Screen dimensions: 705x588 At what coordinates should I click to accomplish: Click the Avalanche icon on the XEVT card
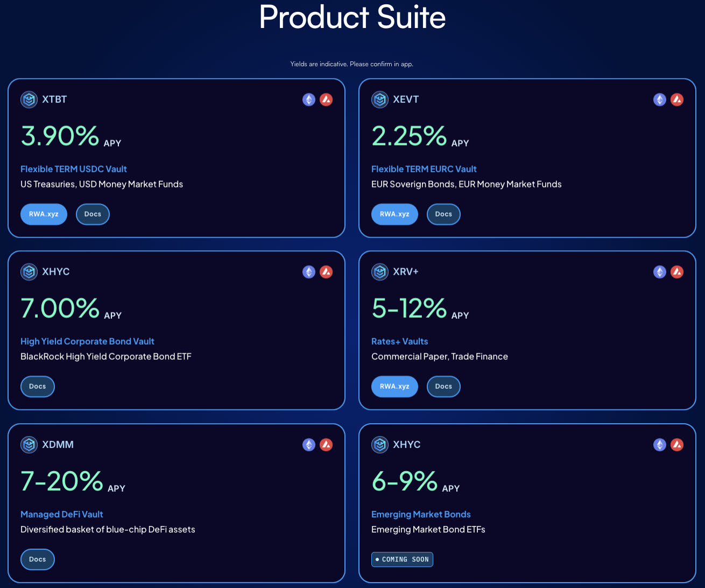[677, 100]
